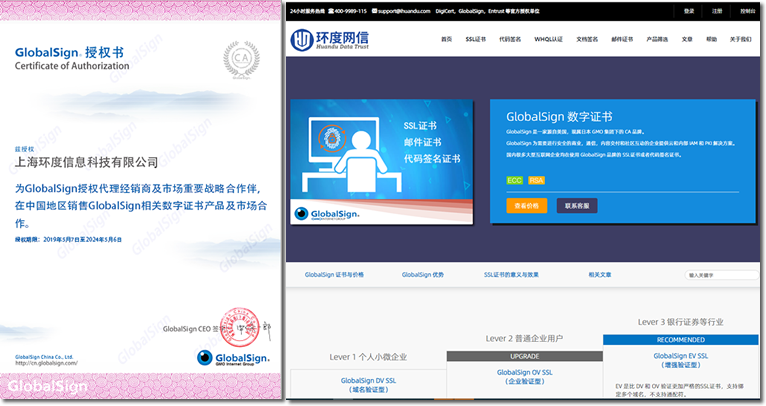Image resolution: width=766 pixels, height=406 pixels.
Task: Open the 文档签名 menu item
Action: (587, 39)
